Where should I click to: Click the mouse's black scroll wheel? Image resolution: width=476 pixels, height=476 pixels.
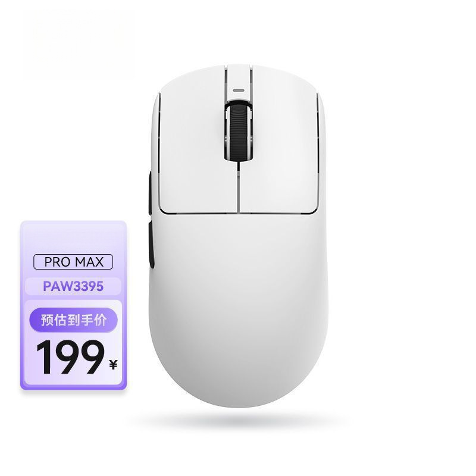click(239, 131)
